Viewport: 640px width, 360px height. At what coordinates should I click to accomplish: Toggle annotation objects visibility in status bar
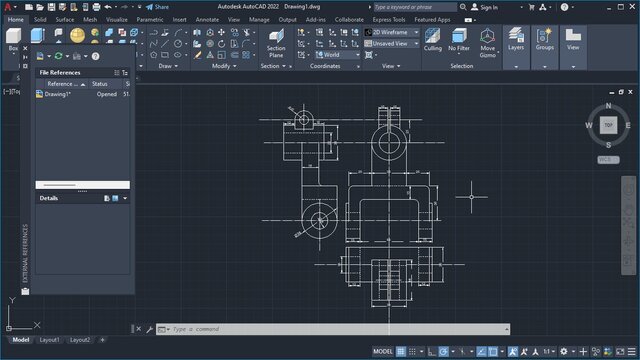click(x=513, y=351)
